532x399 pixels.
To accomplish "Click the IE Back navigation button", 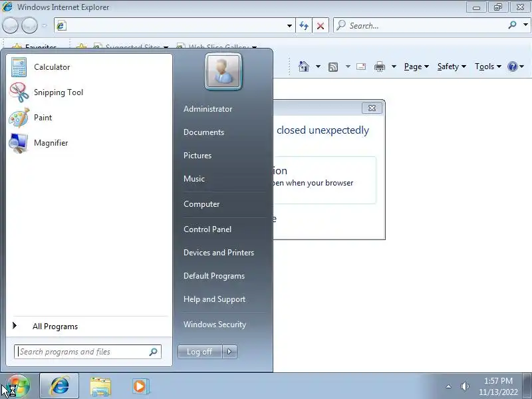I will 10,25.
